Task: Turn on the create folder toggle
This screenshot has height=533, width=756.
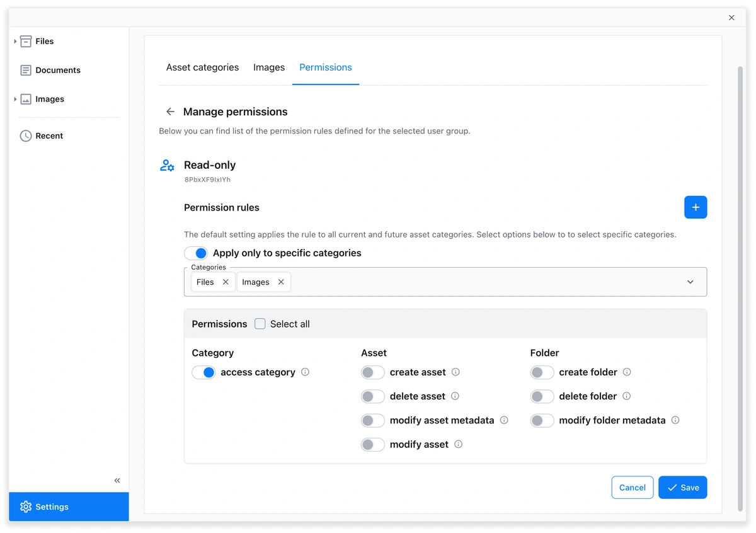Action: point(542,372)
